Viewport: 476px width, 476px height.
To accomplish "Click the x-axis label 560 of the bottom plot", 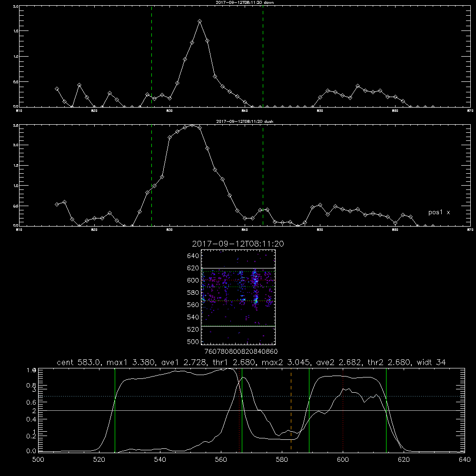I will (221, 460).
